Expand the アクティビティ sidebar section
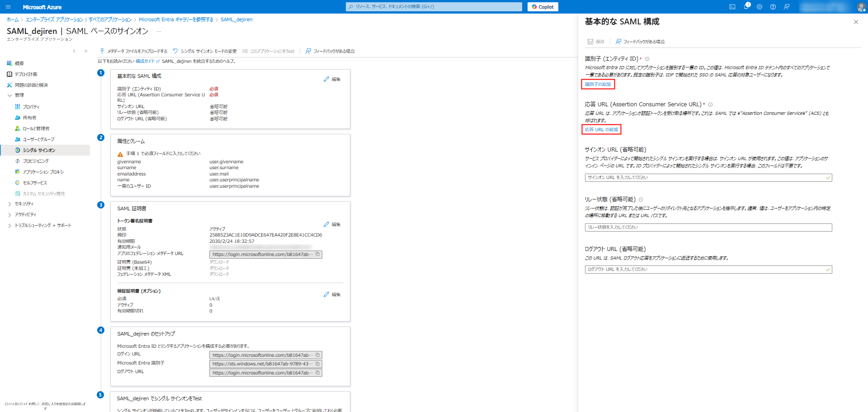868x412 pixels. tap(9, 215)
